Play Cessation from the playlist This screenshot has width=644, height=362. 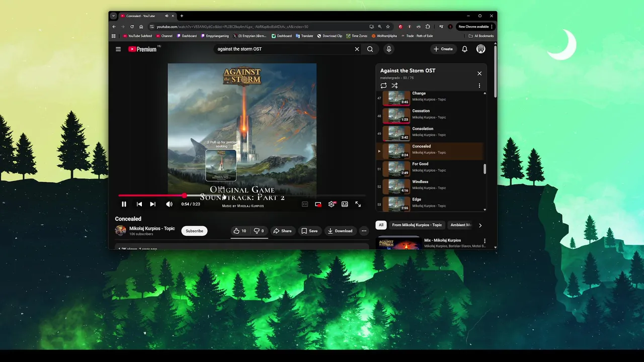[430, 116]
